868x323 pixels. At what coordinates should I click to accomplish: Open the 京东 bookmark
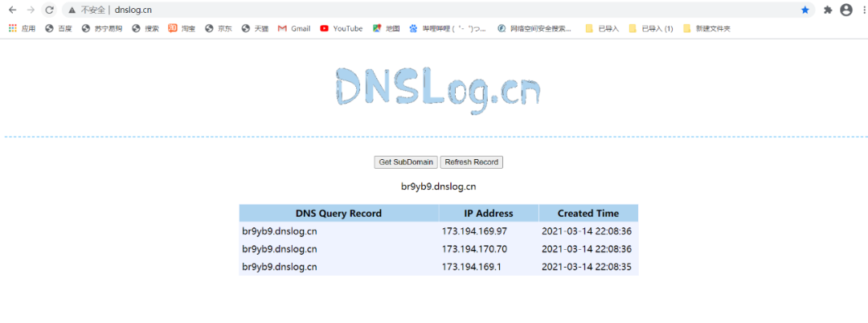click(x=219, y=28)
